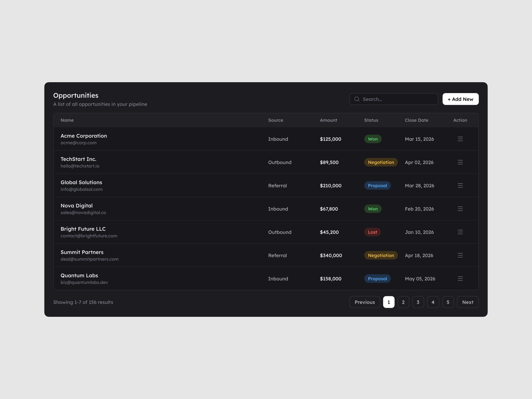Select the Acme Corporation name
This screenshot has height=399, width=532.
pos(84,136)
